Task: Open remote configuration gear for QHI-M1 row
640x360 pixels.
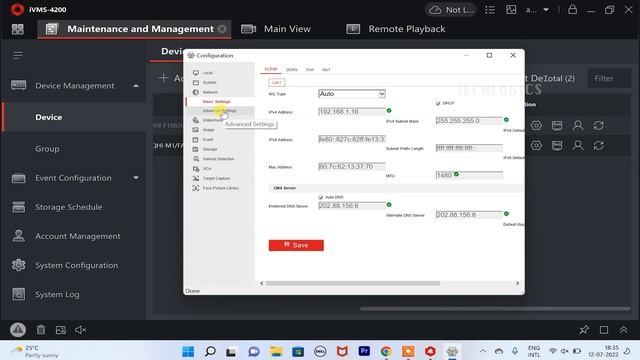Action: (x=536, y=145)
